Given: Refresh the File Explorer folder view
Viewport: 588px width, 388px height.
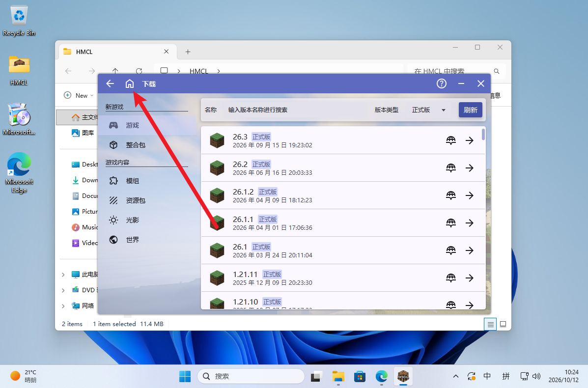Looking at the screenshot, I should pyautogui.click(x=139, y=71).
